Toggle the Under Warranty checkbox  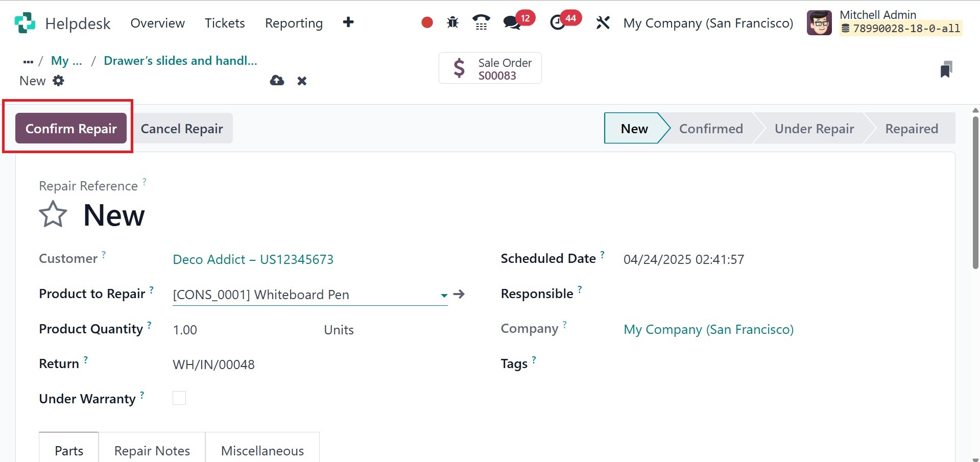(179, 398)
